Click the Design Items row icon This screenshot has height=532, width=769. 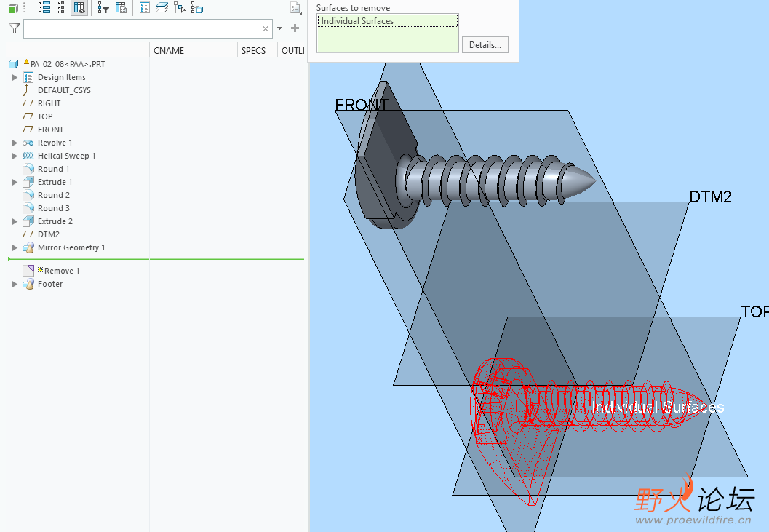click(28, 77)
